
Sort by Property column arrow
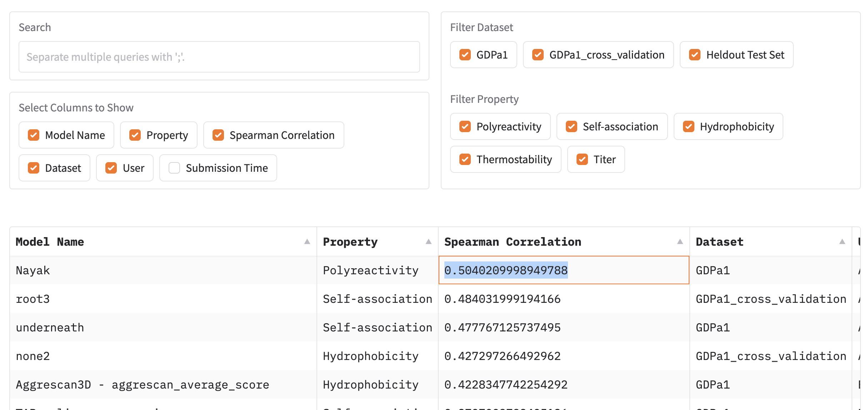tap(428, 242)
